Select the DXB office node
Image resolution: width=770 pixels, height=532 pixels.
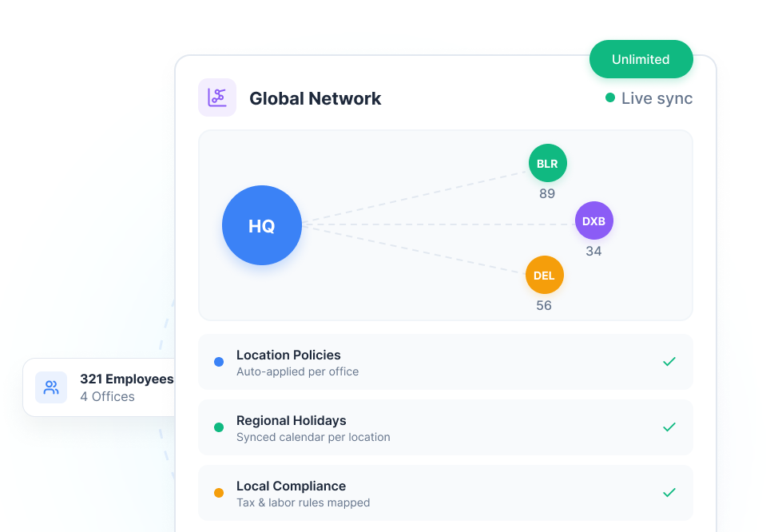[x=593, y=220]
